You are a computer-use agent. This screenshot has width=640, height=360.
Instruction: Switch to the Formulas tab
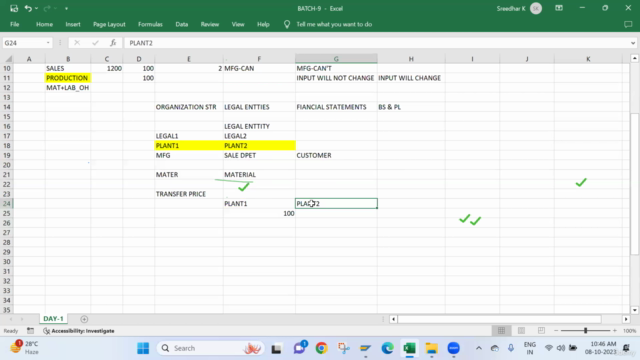(150, 24)
